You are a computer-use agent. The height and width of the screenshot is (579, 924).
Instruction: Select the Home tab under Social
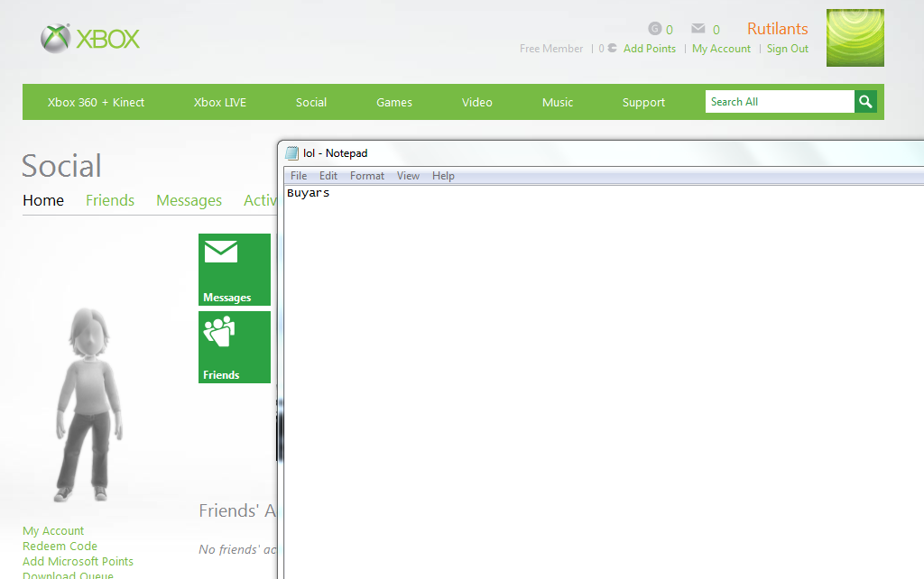[x=43, y=200]
